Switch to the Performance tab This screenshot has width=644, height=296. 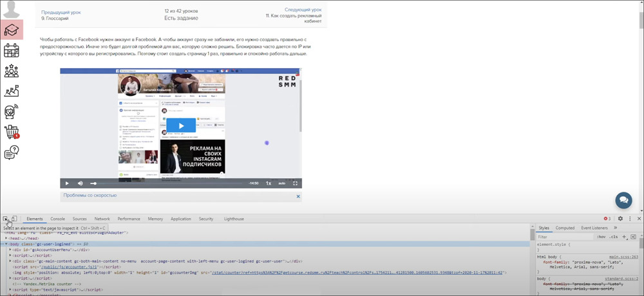tap(129, 219)
